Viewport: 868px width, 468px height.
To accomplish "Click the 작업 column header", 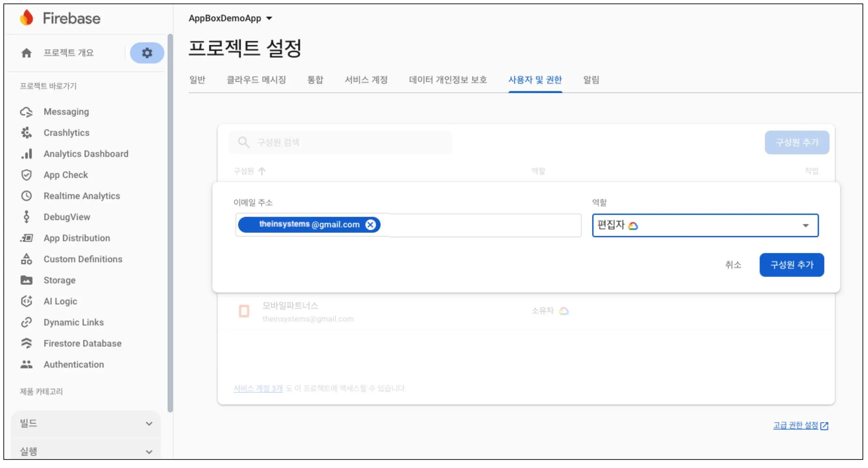I will click(x=811, y=171).
